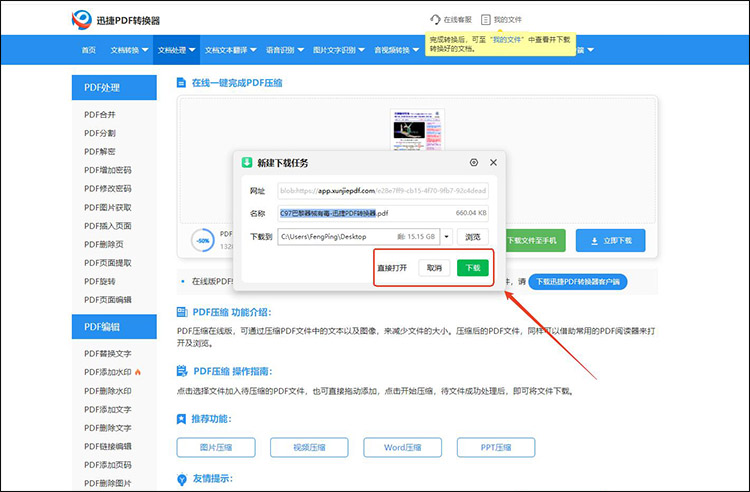
Task: Select PDF旋转 in sidebar
Action: (x=100, y=282)
